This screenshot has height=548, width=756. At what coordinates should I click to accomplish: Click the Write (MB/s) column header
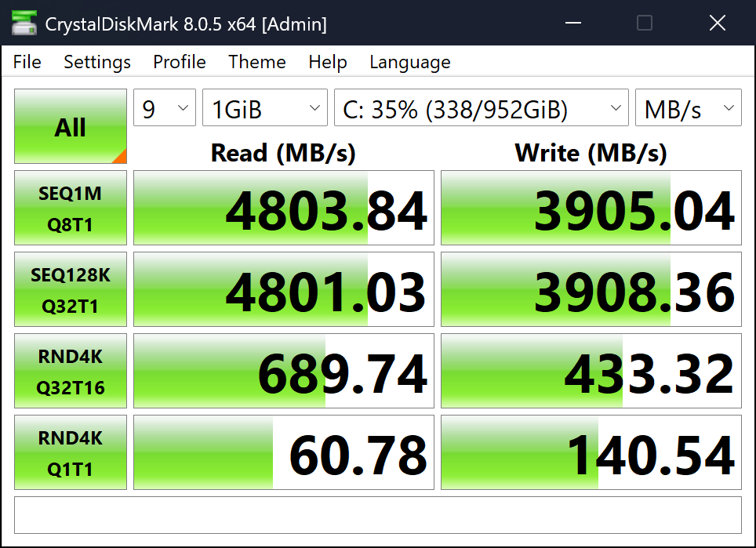point(591,153)
